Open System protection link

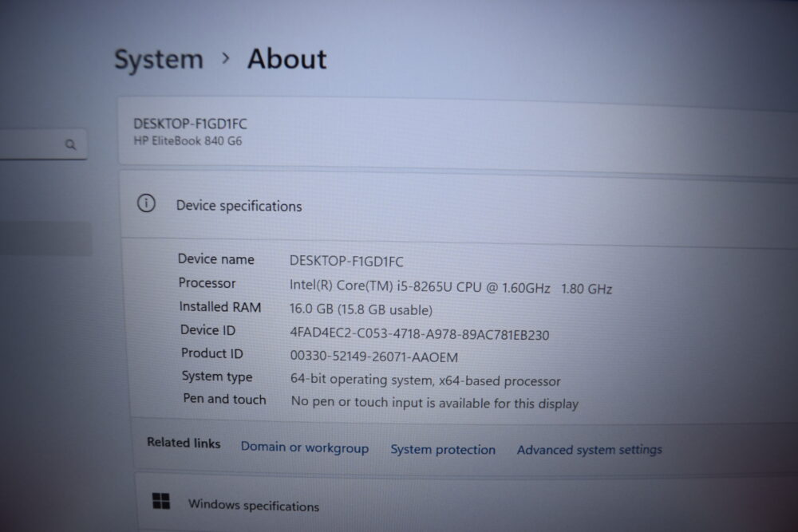[443, 450]
